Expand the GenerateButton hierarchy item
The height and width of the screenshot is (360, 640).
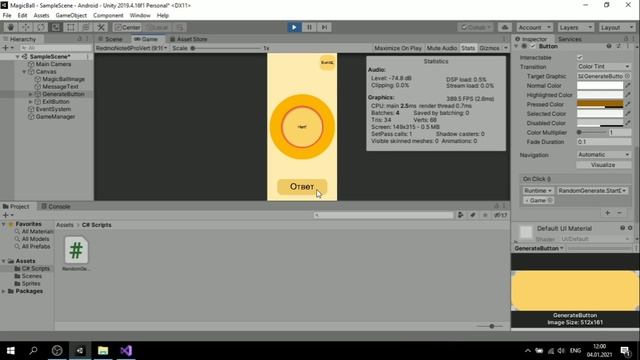(x=31, y=94)
